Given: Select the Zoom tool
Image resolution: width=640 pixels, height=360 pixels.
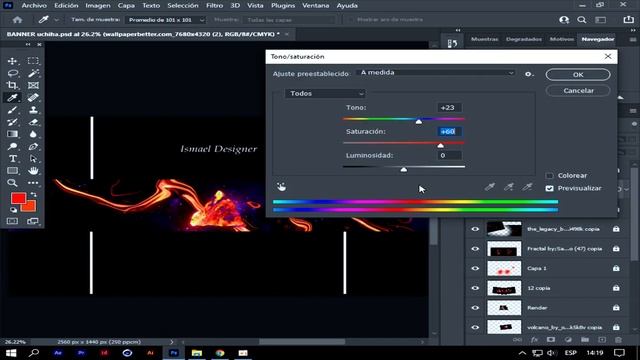Looking at the screenshot, I should pos(12,183).
